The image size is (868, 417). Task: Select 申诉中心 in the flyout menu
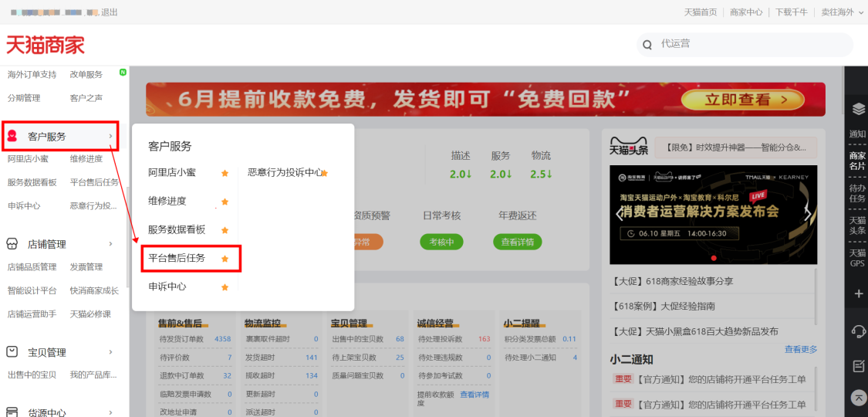coord(167,286)
